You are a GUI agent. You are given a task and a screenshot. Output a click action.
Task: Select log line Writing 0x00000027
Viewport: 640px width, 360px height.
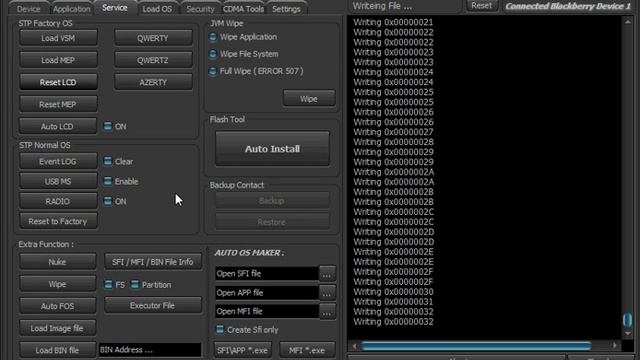tap(393, 132)
